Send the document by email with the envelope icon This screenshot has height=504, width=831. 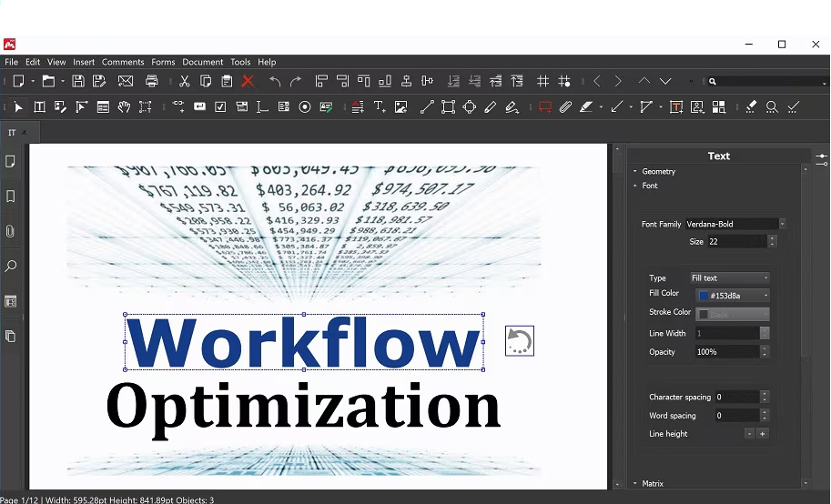click(126, 81)
